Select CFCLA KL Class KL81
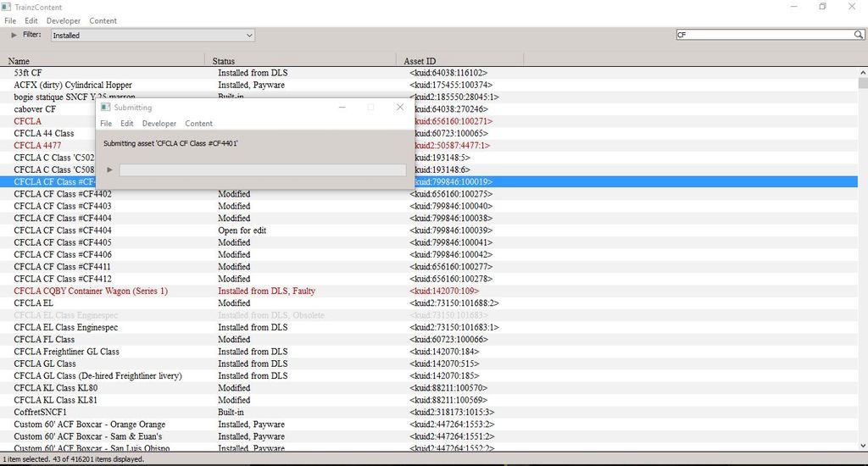This screenshot has height=466, width=868. 429,400
